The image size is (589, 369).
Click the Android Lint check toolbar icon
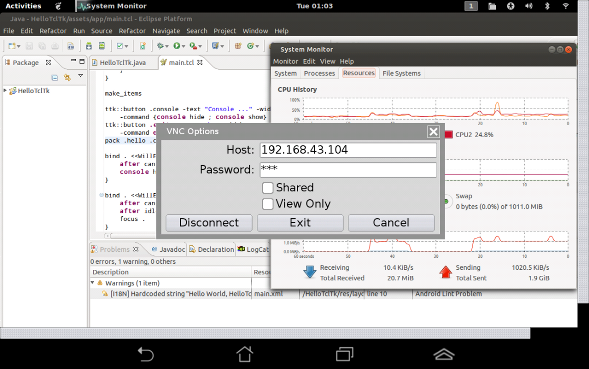click(120, 46)
